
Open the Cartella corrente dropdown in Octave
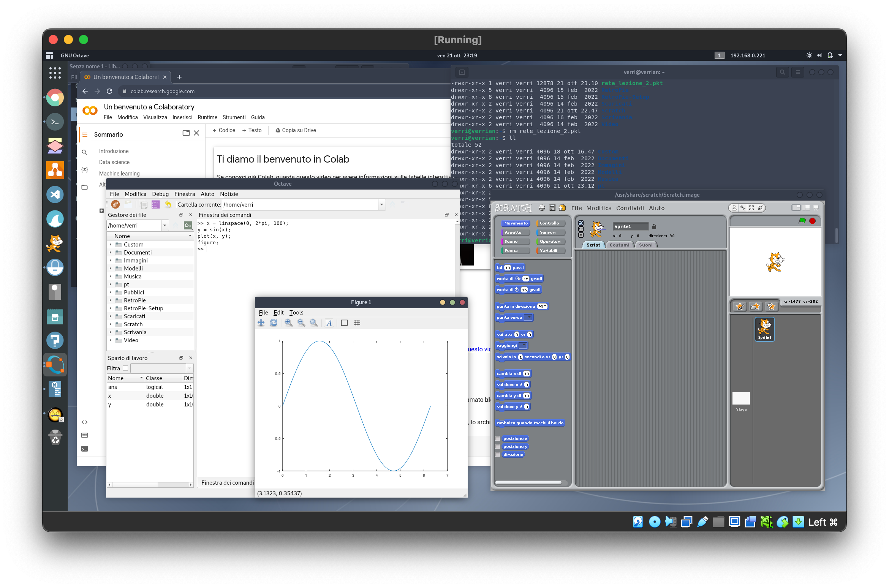coord(381,205)
